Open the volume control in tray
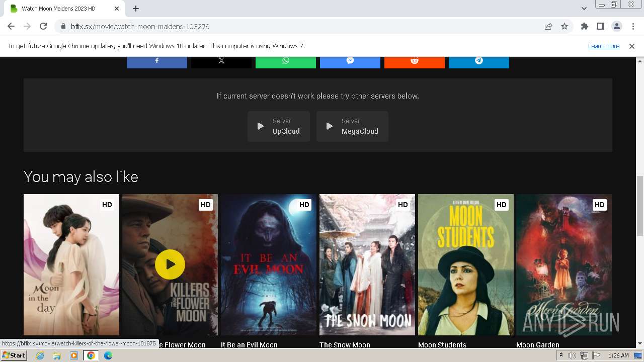644x362 pixels. click(x=572, y=355)
